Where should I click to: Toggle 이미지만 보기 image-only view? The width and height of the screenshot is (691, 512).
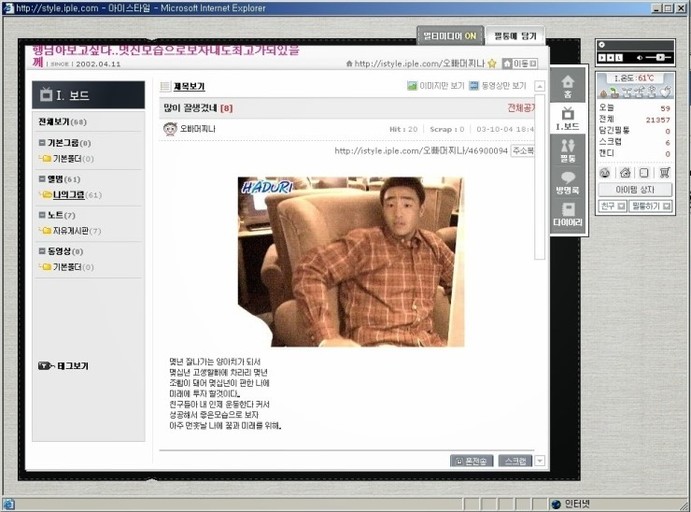[x=434, y=86]
